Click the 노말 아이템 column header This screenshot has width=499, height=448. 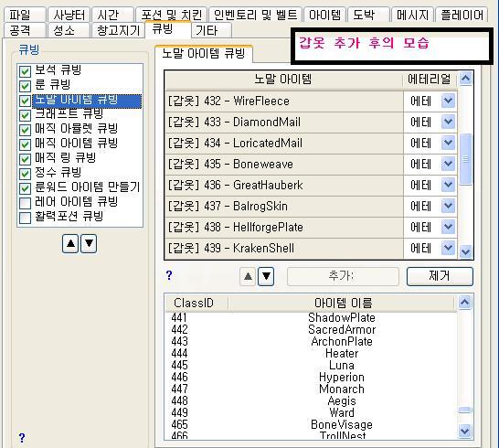click(283, 80)
